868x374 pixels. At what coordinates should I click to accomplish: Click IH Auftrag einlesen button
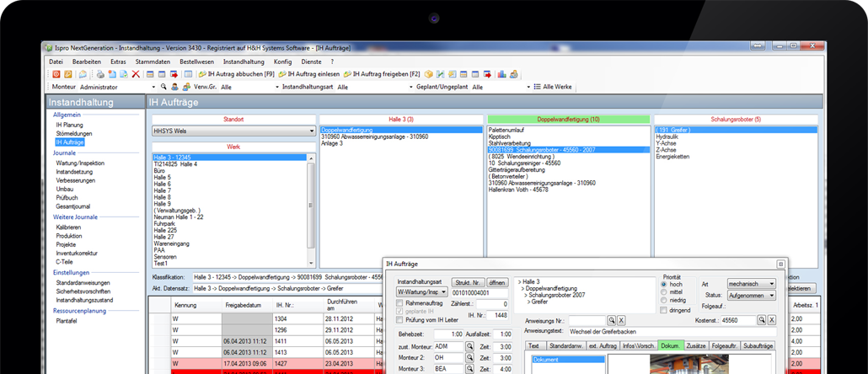pyautogui.click(x=309, y=74)
